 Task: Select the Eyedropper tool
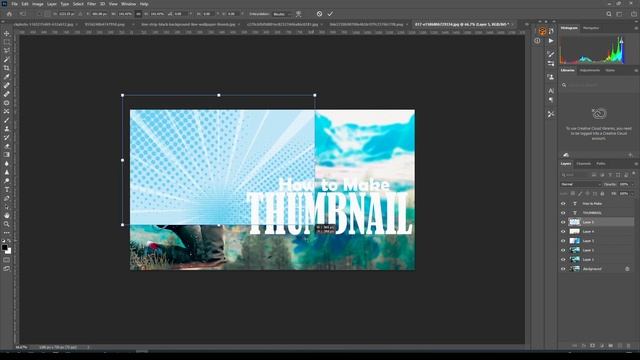[x=7, y=76]
